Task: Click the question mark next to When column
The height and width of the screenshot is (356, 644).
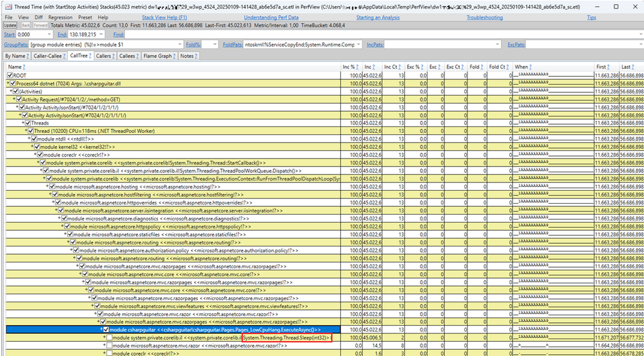Action: (530, 67)
